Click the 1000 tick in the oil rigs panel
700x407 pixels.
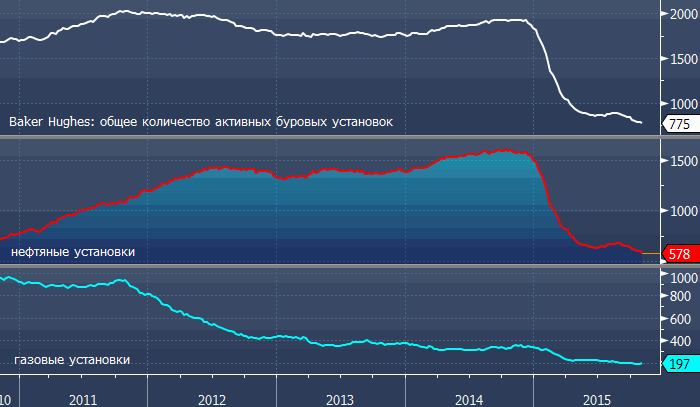click(x=683, y=211)
